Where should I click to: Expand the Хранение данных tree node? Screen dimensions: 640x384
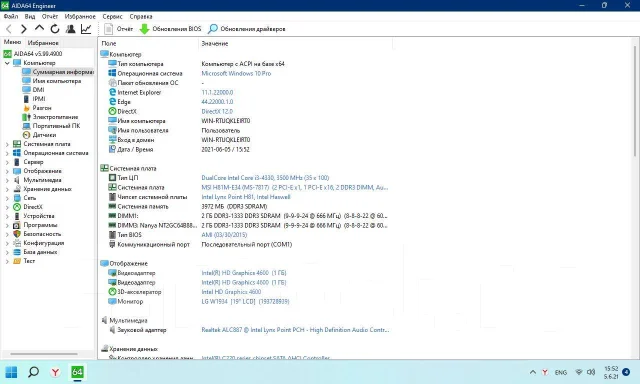[7, 189]
